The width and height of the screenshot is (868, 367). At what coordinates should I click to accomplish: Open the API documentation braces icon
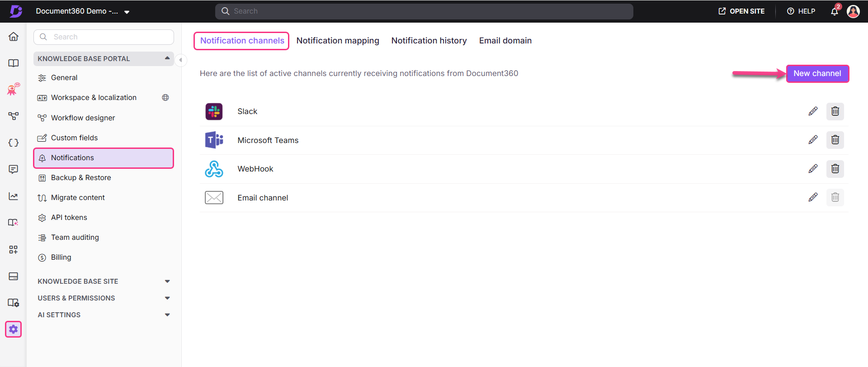[x=14, y=143]
